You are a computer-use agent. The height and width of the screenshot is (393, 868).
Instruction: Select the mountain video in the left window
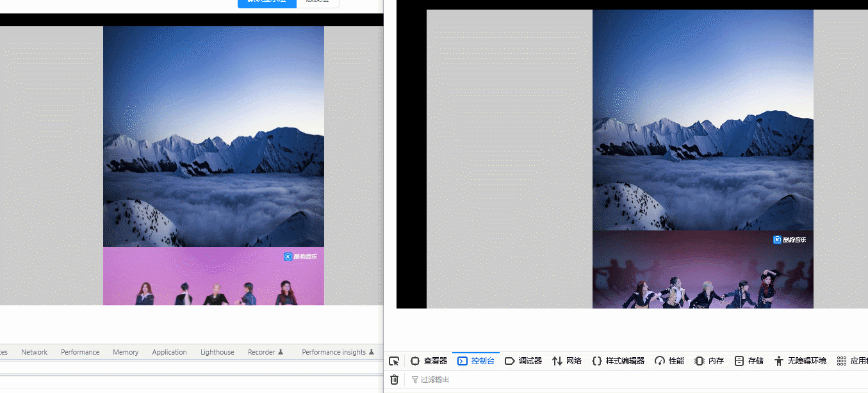(x=213, y=136)
